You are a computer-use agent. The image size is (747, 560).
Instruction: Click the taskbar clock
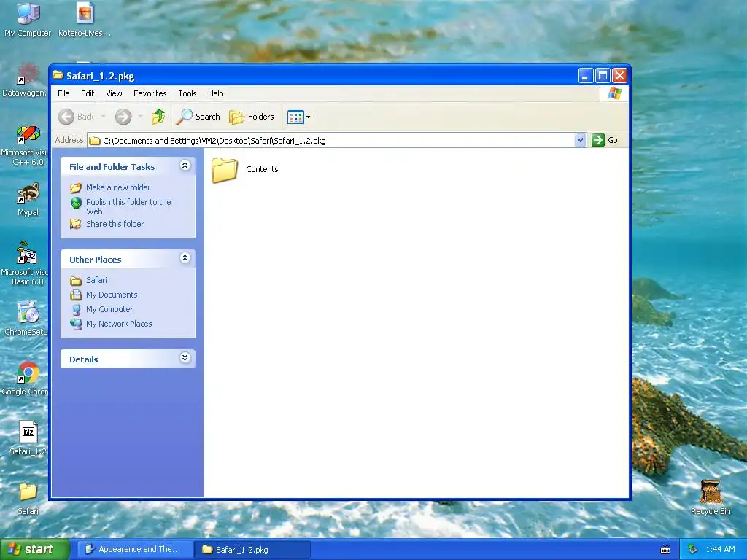coord(720,550)
